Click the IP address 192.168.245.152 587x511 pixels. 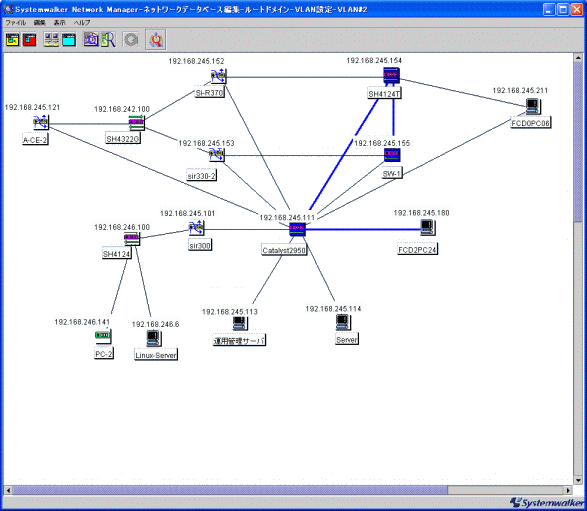[x=196, y=61]
